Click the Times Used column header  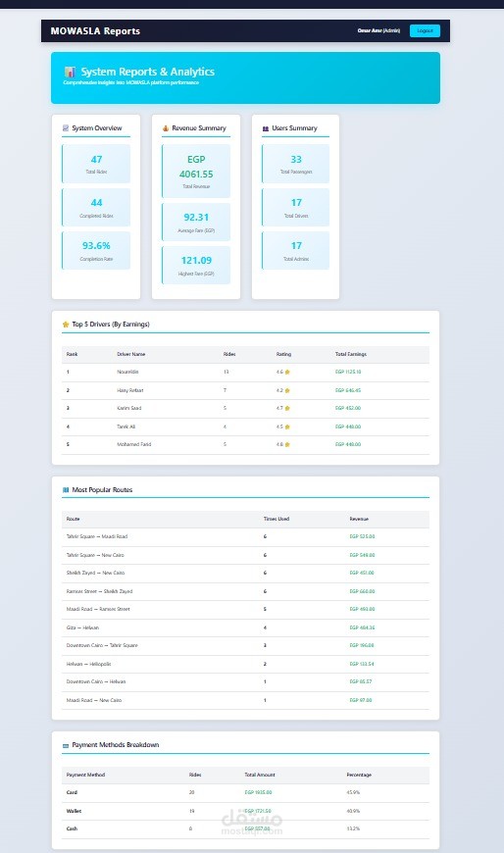click(x=277, y=519)
